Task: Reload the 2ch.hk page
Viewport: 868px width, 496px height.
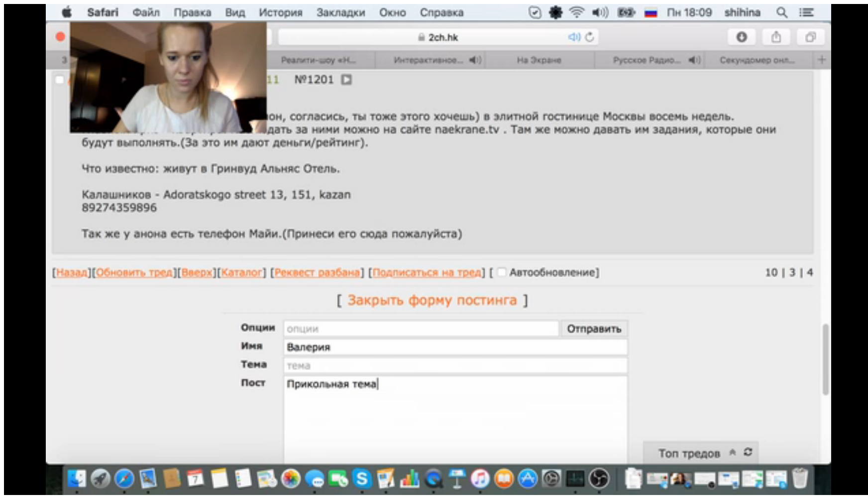Action: pyautogui.click(x=590, y=37)
